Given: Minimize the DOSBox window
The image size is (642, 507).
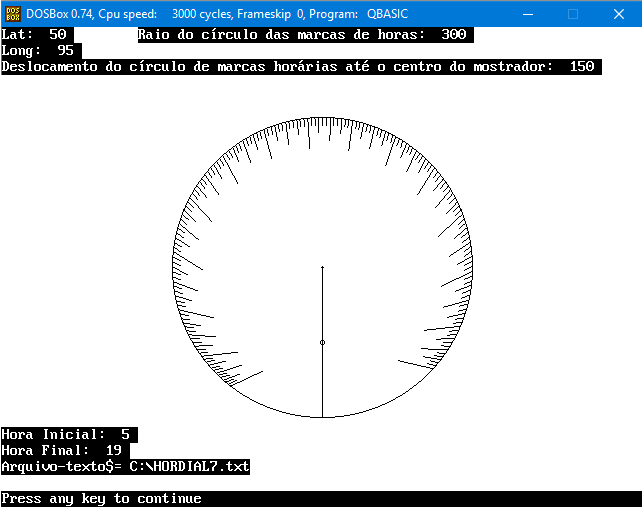Looking at the screenshot, I should click(x=528, y=14).
